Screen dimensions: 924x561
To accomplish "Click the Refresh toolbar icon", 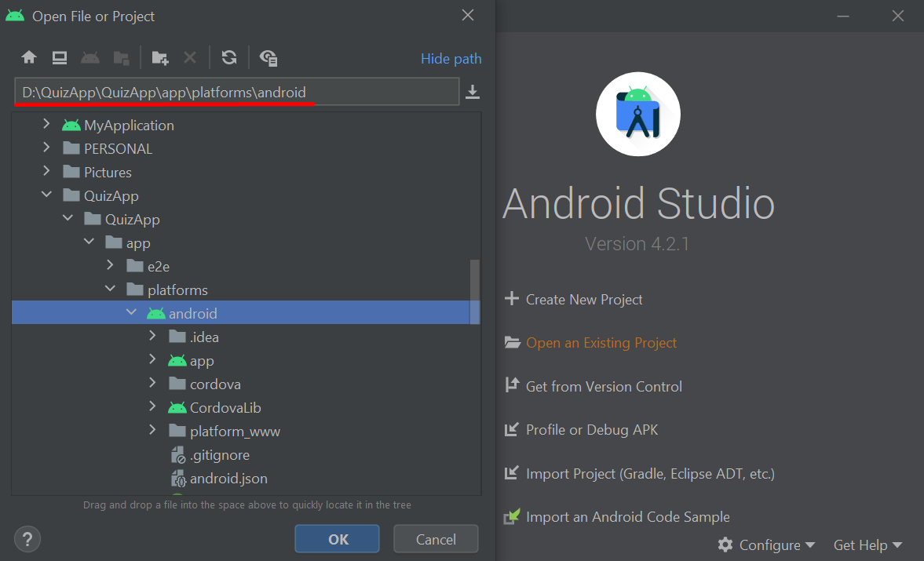I will click(229, 58).
